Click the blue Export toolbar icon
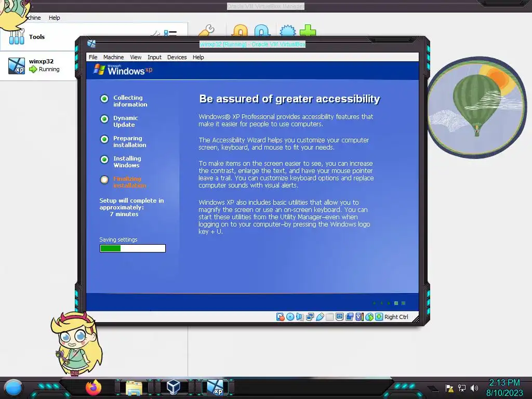 click(262, 31)
